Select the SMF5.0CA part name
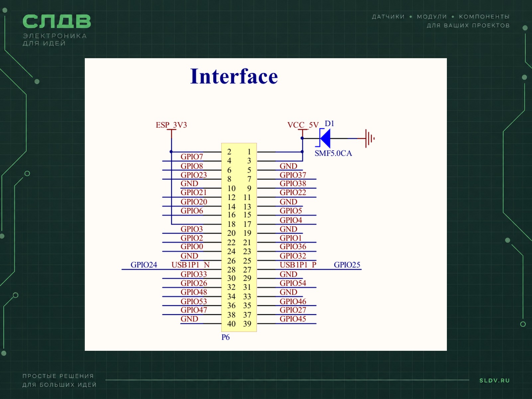The height and width of the screenshot is (399, 532). tap(333, 153)
